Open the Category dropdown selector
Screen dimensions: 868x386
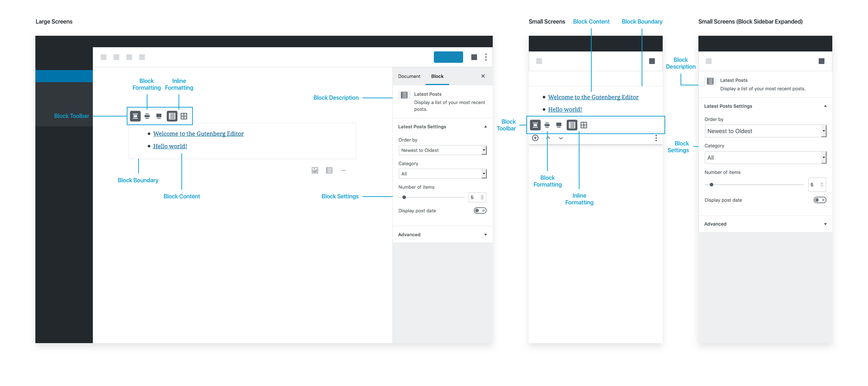[x=441, y=174]
